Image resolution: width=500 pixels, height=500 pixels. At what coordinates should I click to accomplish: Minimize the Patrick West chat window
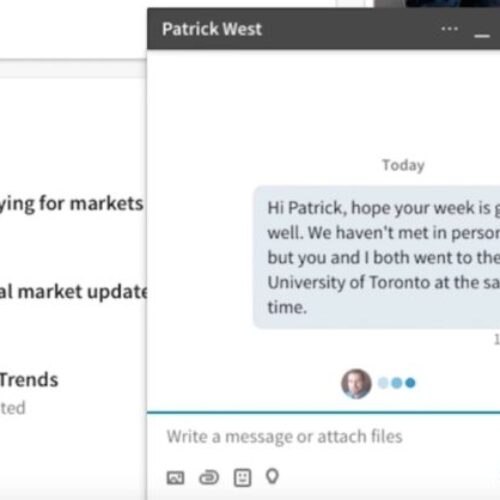[x=482, y=36]
